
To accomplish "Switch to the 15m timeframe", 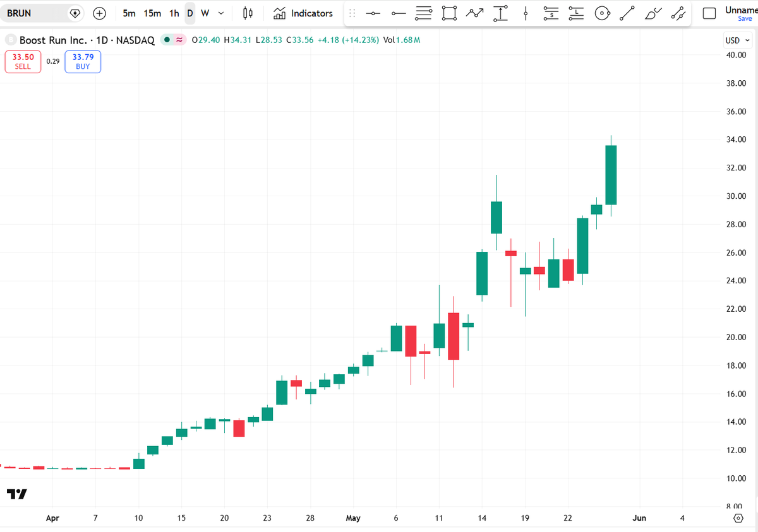I will click(152, 13).
